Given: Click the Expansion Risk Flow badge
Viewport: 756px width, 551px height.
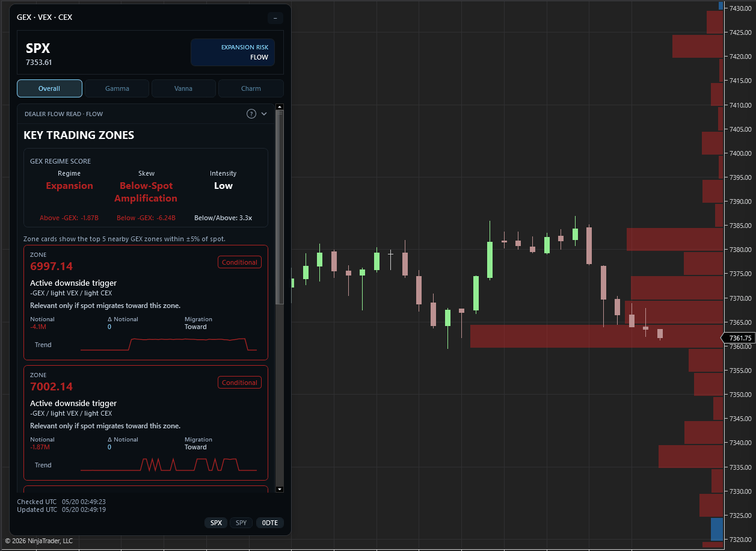Looking at the screenshot, I should (x=233, y=52).
